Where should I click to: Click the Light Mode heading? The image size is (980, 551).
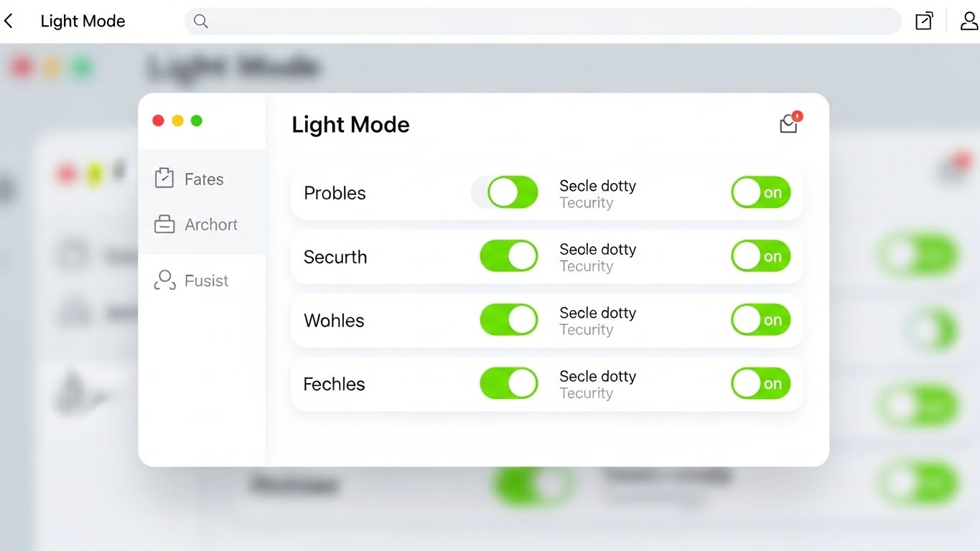[350, 124]
